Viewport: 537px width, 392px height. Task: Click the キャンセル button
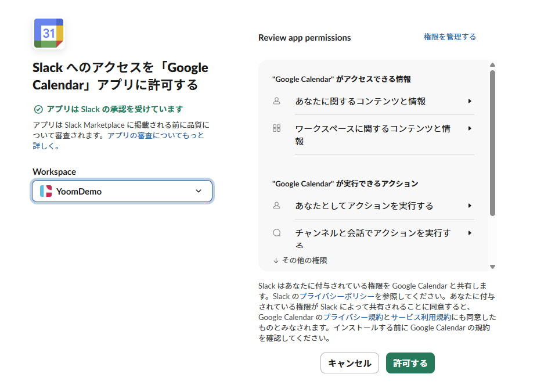(349, 363)
